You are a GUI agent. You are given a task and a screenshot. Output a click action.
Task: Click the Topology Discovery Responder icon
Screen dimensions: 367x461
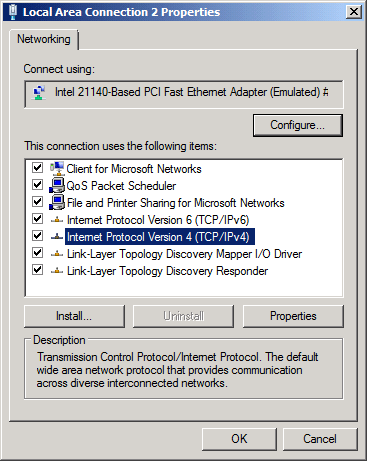pyautogui.click(x=57, y=271)
